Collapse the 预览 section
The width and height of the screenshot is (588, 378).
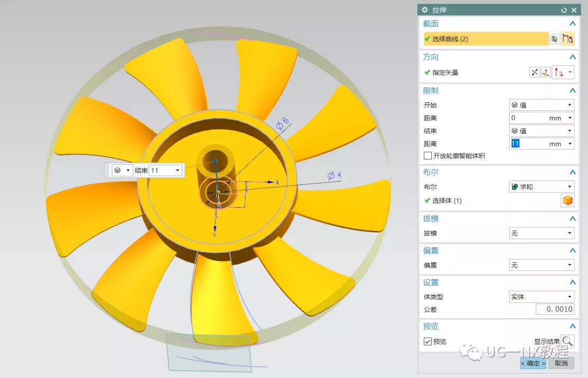(573, 326)
